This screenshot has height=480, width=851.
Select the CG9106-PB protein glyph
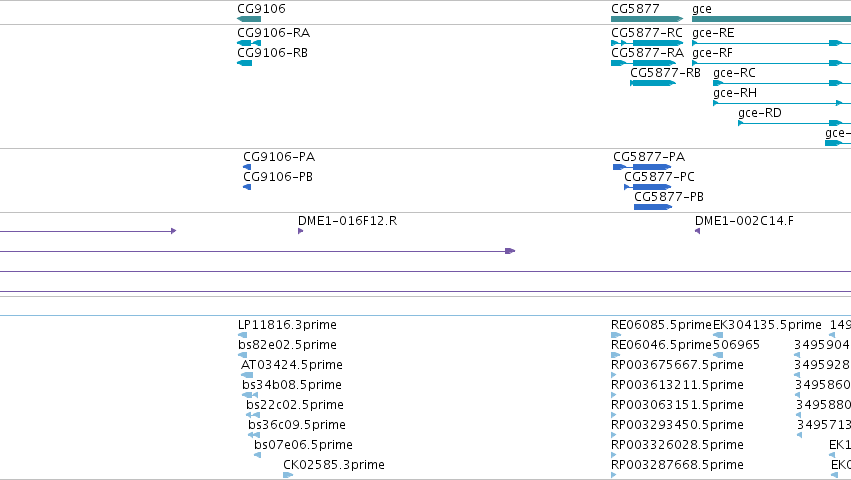pyautogui.click(x=247, y=187)
